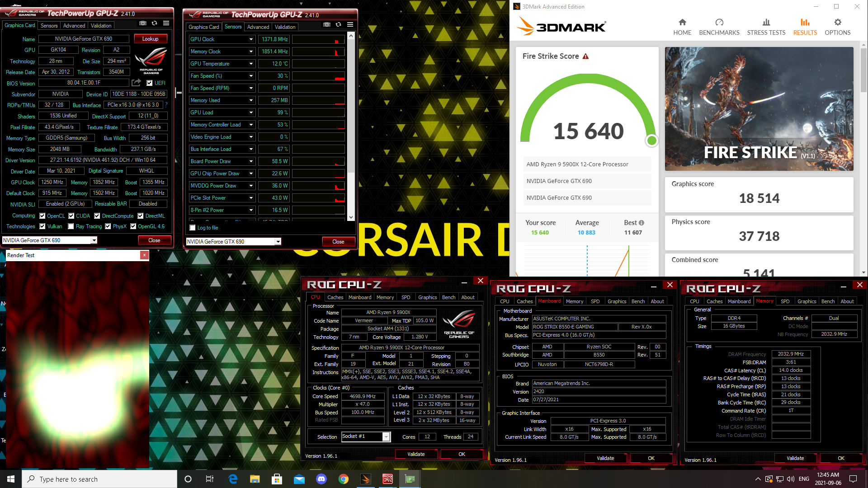
Task: Open Socket #1 selection dropdown in CPU-Z
Action: 386,436
